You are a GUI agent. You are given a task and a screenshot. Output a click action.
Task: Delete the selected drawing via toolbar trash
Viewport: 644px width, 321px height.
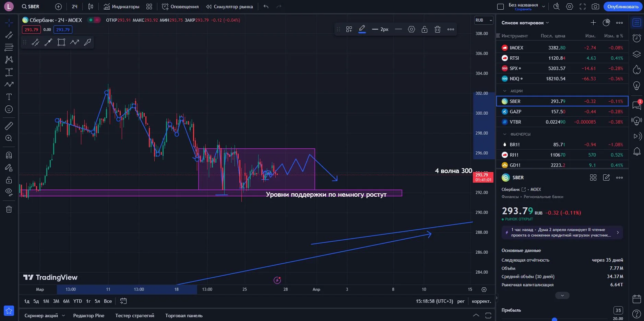(x=438, y=30)
